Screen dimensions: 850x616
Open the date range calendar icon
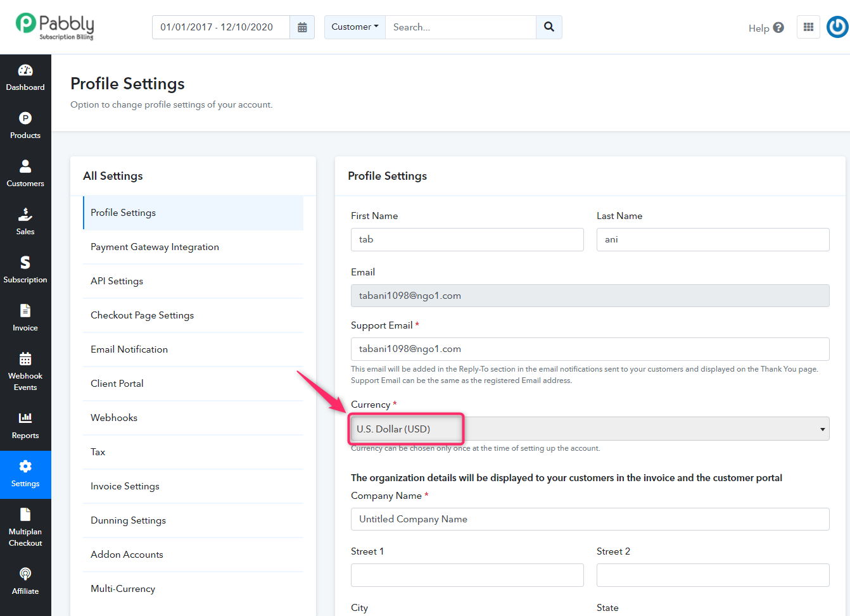point(302,27)
